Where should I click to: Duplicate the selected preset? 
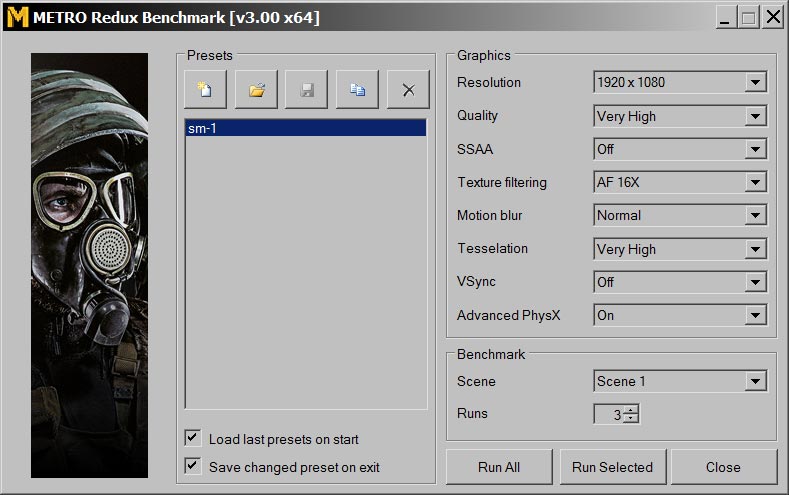(357, 90)
